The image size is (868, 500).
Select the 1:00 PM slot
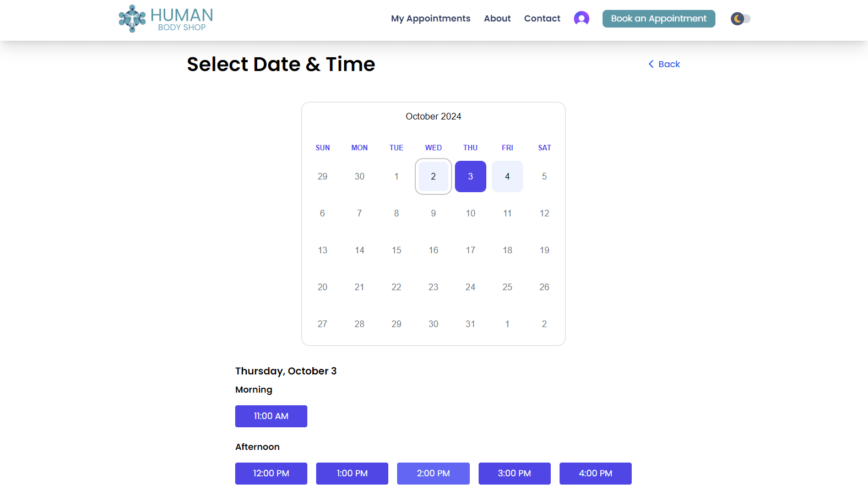click(352, 474)
